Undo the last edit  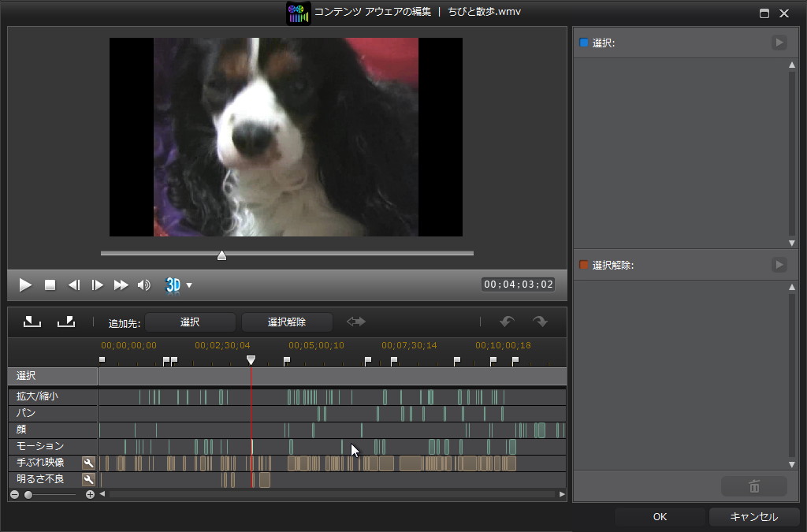point(507,322)
